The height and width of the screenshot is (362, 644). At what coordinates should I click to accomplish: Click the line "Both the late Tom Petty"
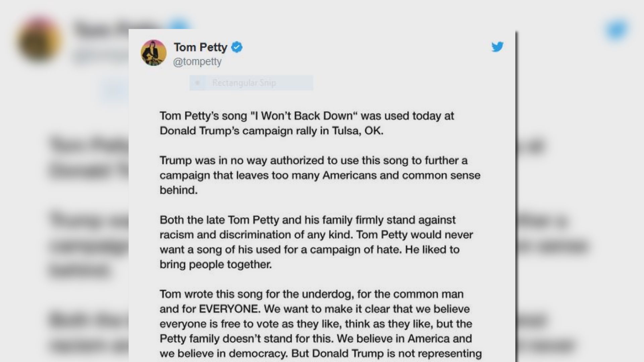tap(308, 220)
